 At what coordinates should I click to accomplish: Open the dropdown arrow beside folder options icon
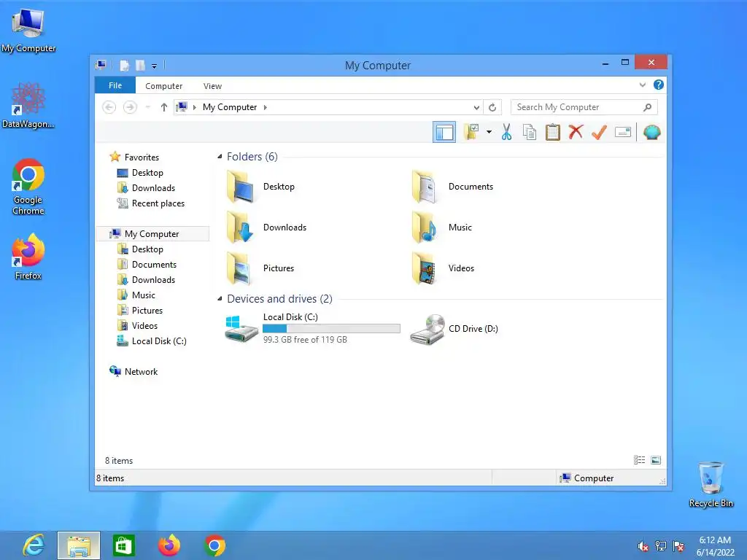[489, 132]
